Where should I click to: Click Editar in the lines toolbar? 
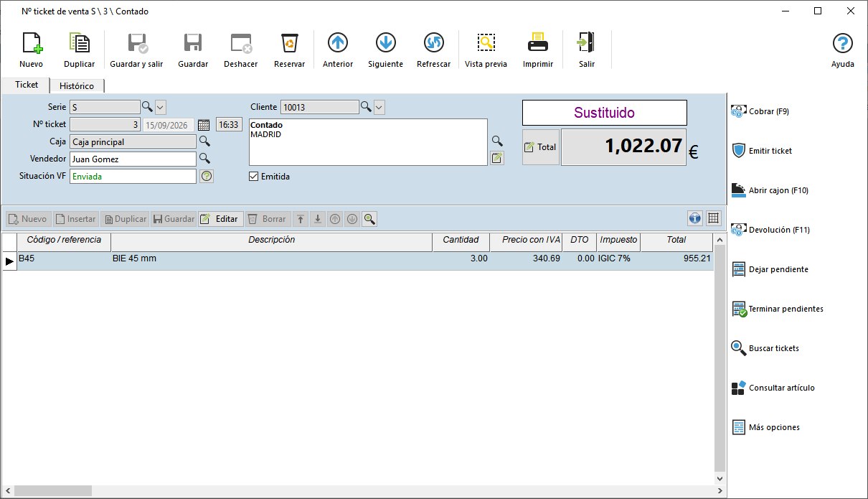220,218
